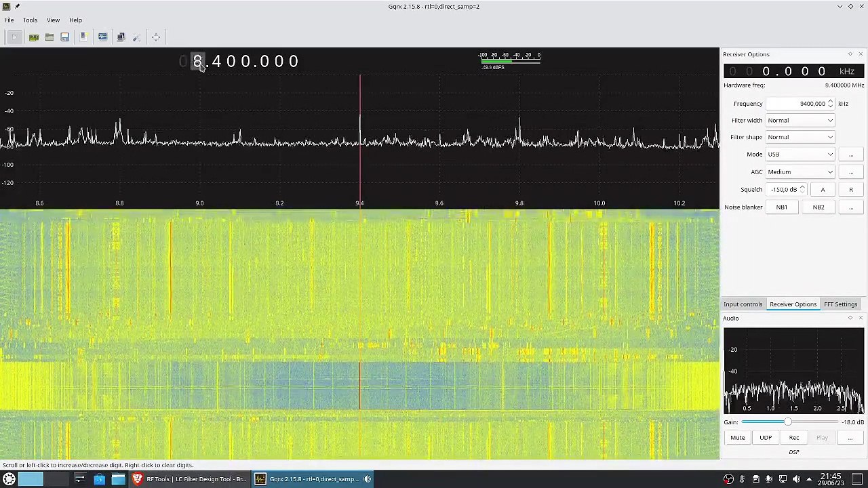Expand the AGC dropdown set to Medium
Viewport: 868px width, 488px height.
click(800, 172)
